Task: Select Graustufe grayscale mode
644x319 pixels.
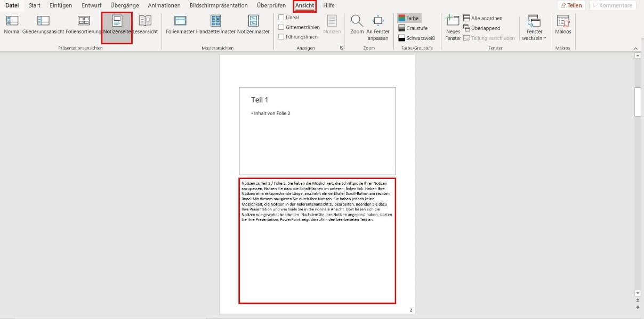Action: point(413,28)
